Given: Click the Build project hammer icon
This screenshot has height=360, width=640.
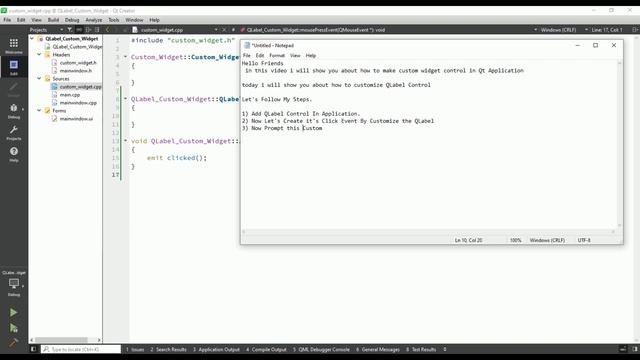Looking at the screenshot, I should pyautogui.click(x=13, y=342).
